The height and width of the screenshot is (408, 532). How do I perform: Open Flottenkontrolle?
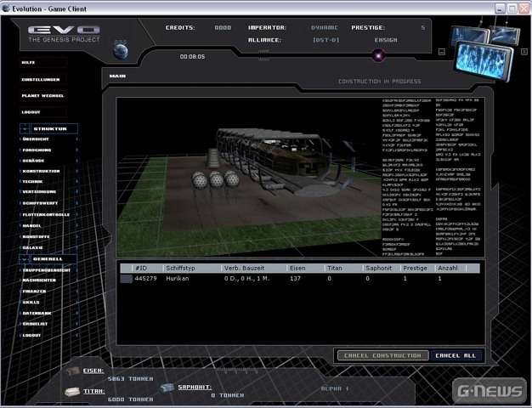46,214
